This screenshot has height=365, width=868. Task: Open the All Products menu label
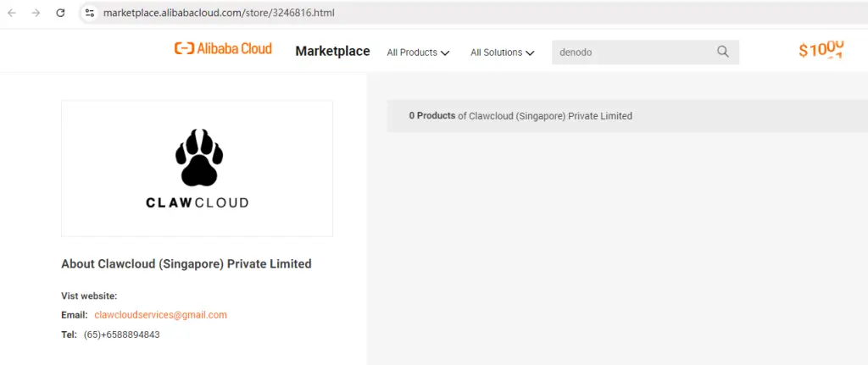(x=412, y=53)
